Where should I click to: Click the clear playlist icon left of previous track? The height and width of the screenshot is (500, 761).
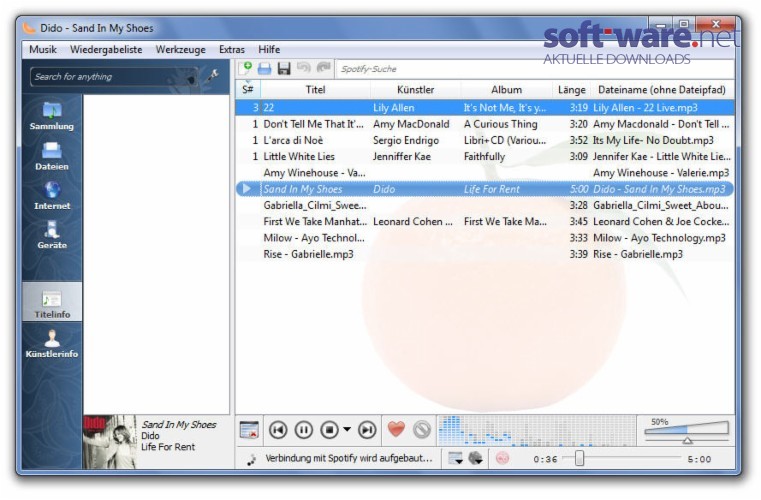249,430
